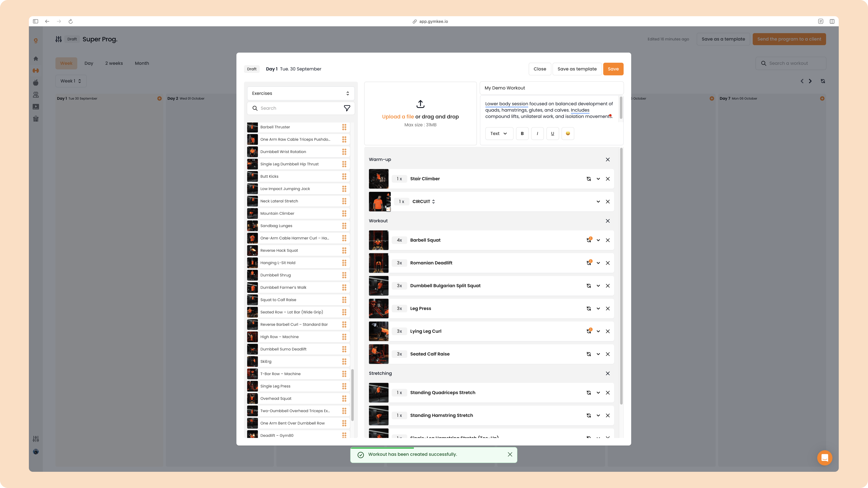
Task: Swap the Barbell Squat exercise
Action: pos(589,240)
